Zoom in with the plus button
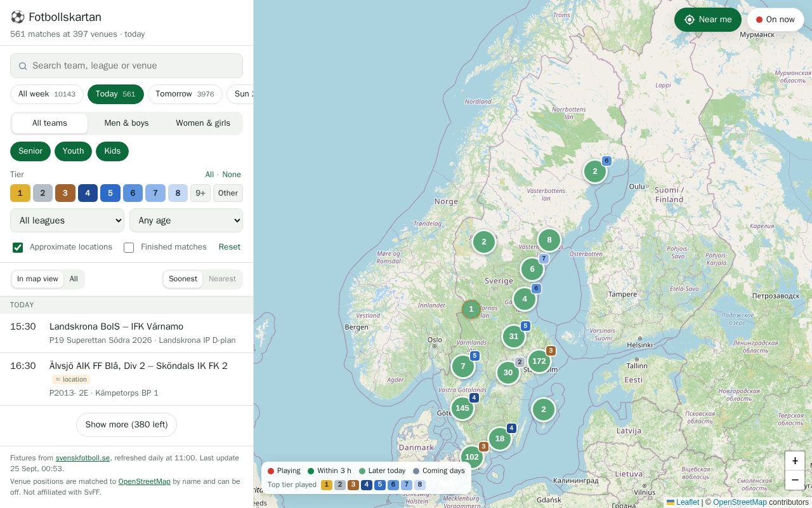 point(795,461)
